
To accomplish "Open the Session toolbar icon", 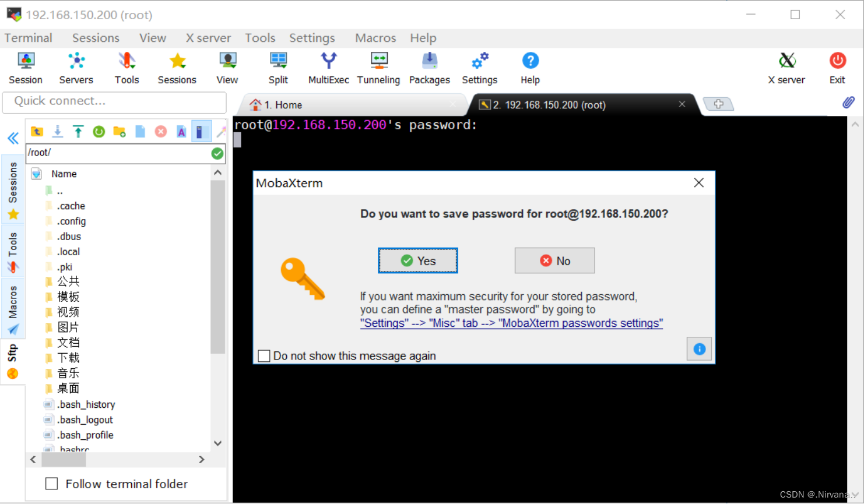I will click(x=26, y=68).
